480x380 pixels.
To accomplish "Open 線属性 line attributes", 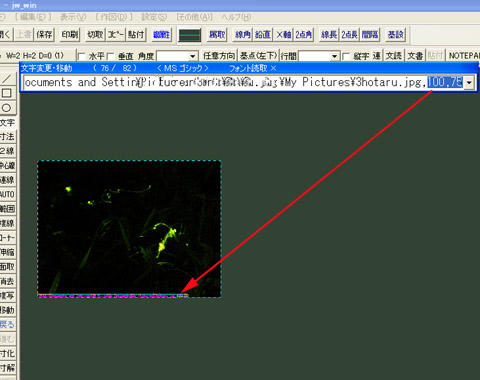I will tap(161, 34).
